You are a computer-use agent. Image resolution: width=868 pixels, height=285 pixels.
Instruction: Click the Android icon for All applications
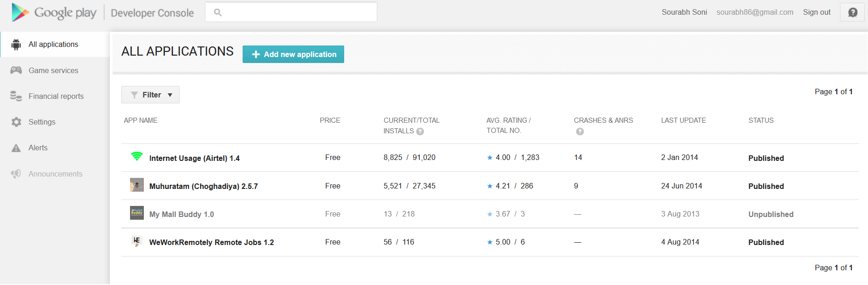[x=16, y=45]
